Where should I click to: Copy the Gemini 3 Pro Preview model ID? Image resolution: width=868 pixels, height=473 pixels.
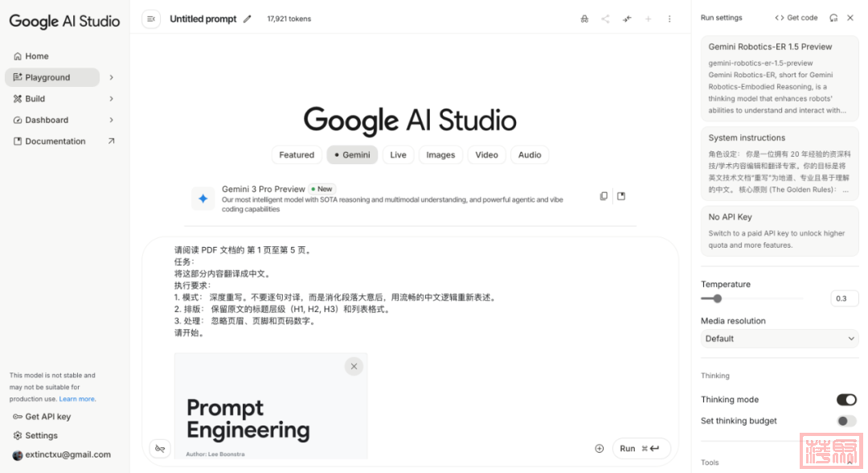pyautogui.click(x=604, y=196)
